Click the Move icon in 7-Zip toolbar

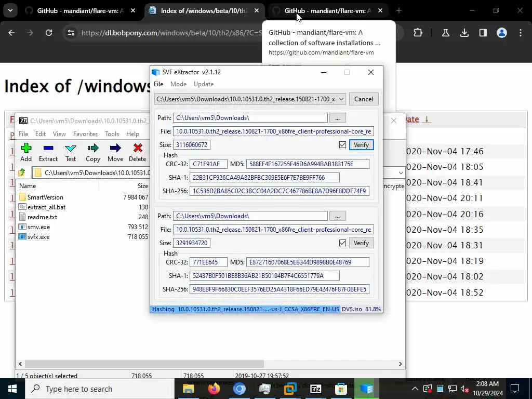click(115, 152)
